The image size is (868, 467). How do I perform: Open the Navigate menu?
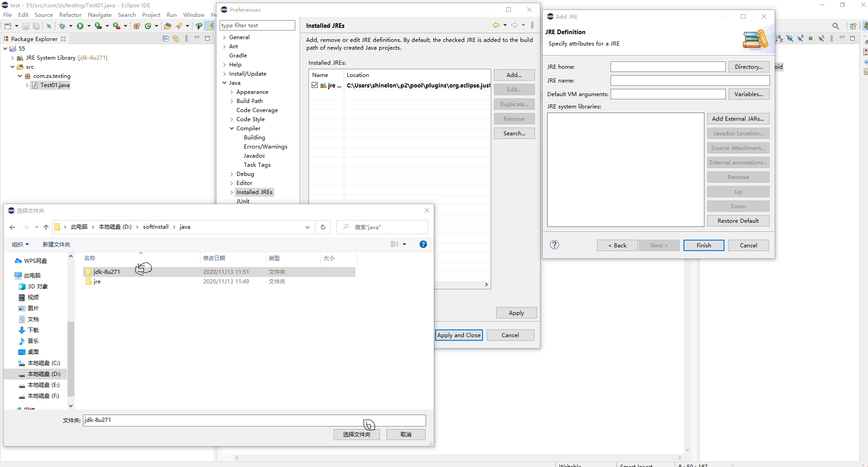click(x=100, y=15)
